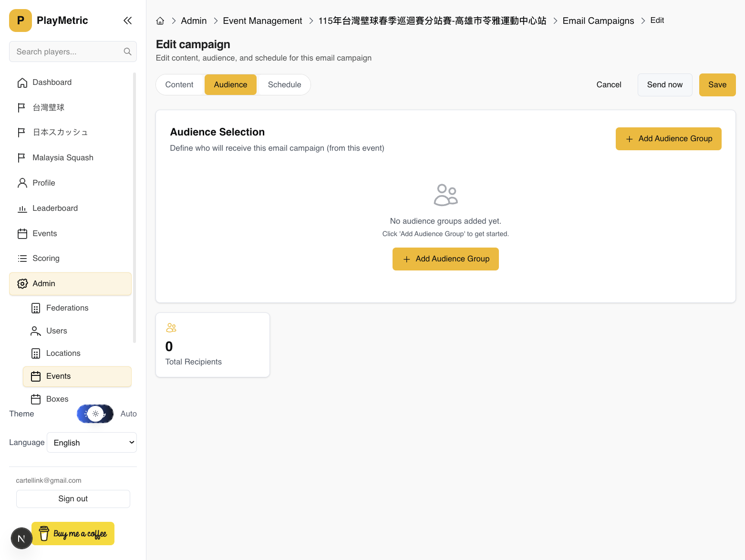Switch to the Audience tab
Screen dimensions: 745x560
click(x=230, y=84)
